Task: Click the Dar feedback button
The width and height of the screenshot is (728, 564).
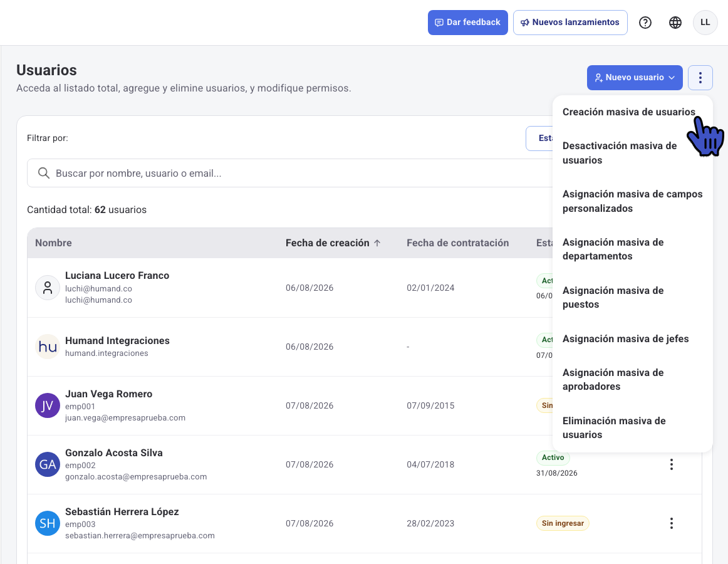Action: click(467, 23)
